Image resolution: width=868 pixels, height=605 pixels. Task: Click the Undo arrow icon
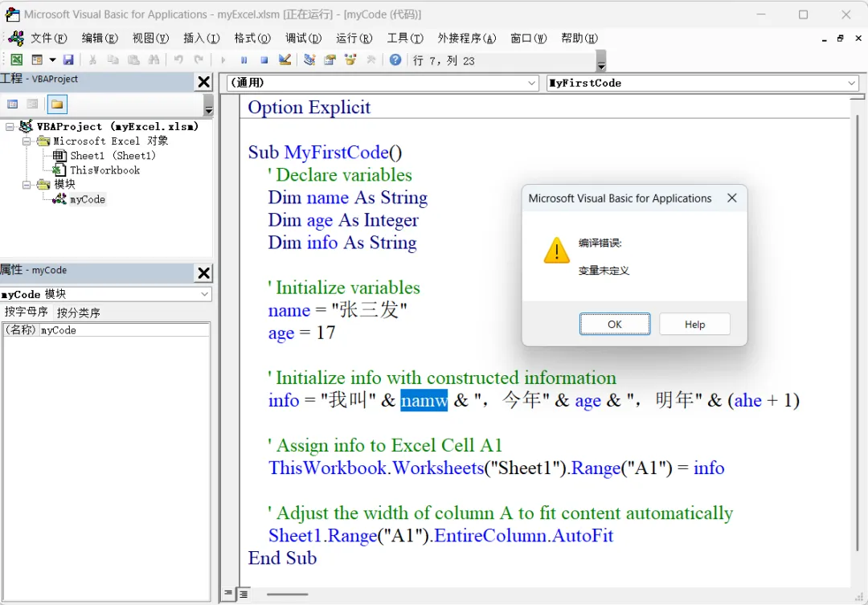tap(178, 59)
